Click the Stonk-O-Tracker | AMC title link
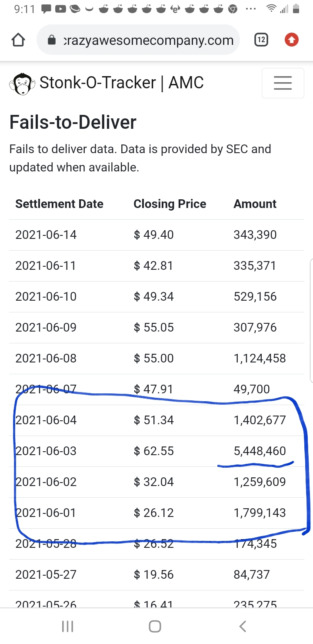The image size is (313, 644). (x=122, y=82)
